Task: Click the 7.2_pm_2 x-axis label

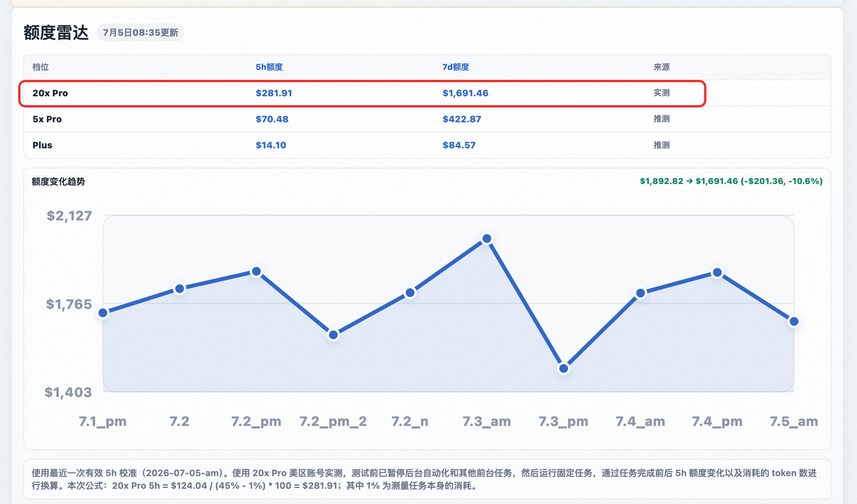Action: pos(333,421)
